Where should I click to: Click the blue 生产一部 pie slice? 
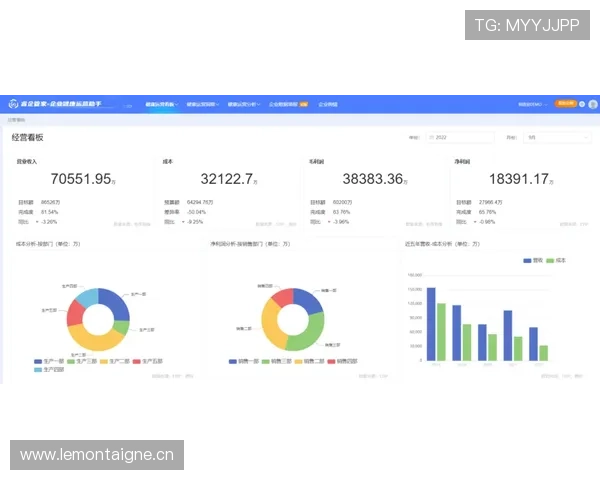coord(114,303)
